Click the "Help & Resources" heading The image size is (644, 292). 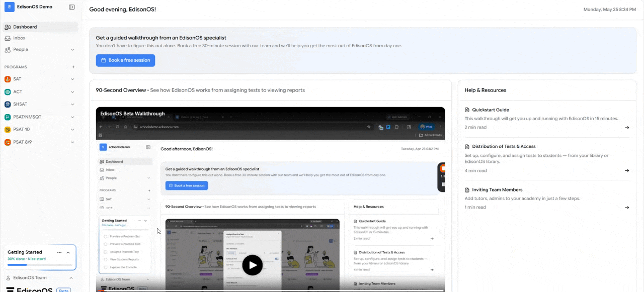click(486, 90)
